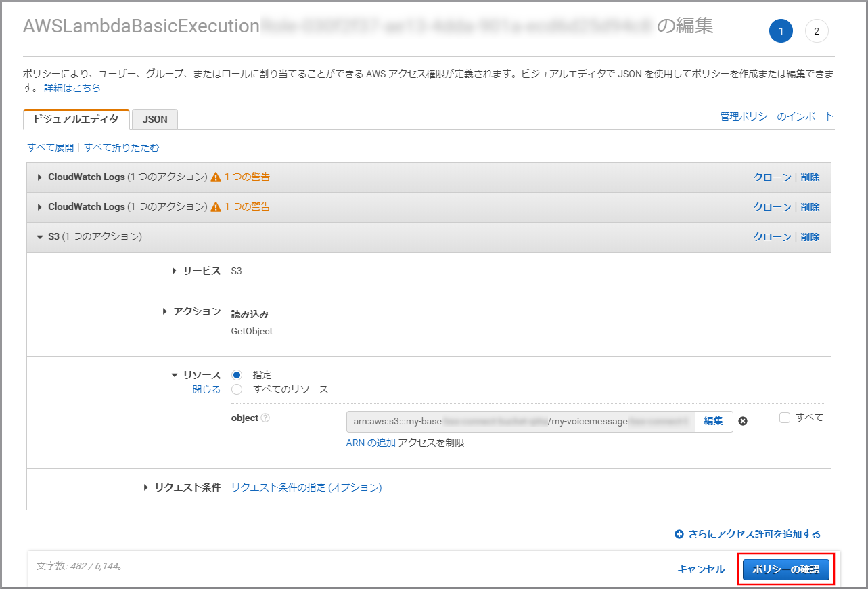The width and height of the screenshot is (868, 589).
Task: Switch to the JSON tab
Action: point(155,119)
